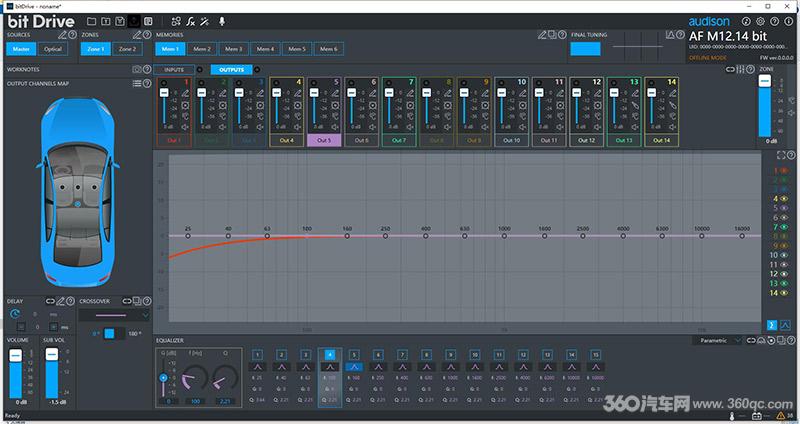Edit Zones with the pencil icon
The width and height of the screenshot is (800, 424).
click(137, 35)
